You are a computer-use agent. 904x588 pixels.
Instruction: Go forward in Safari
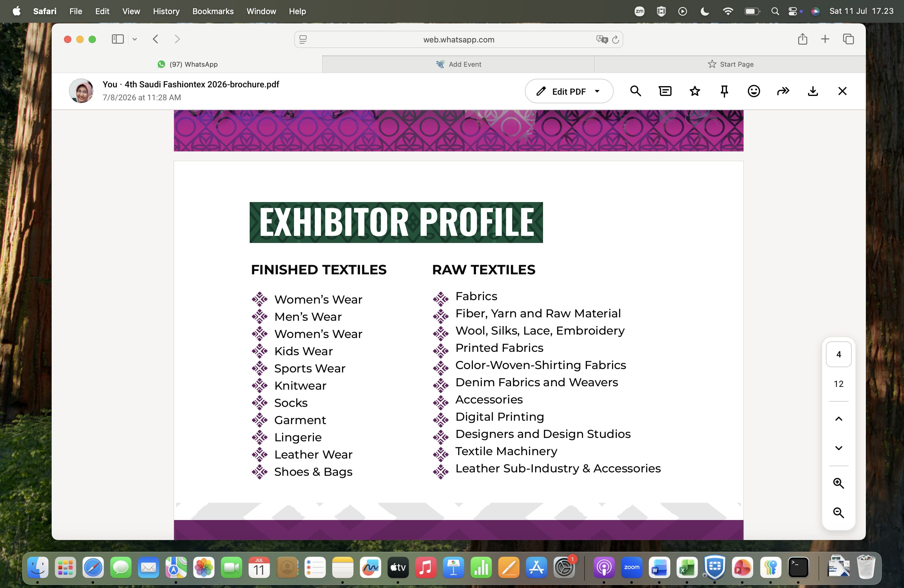coord(177,39)
